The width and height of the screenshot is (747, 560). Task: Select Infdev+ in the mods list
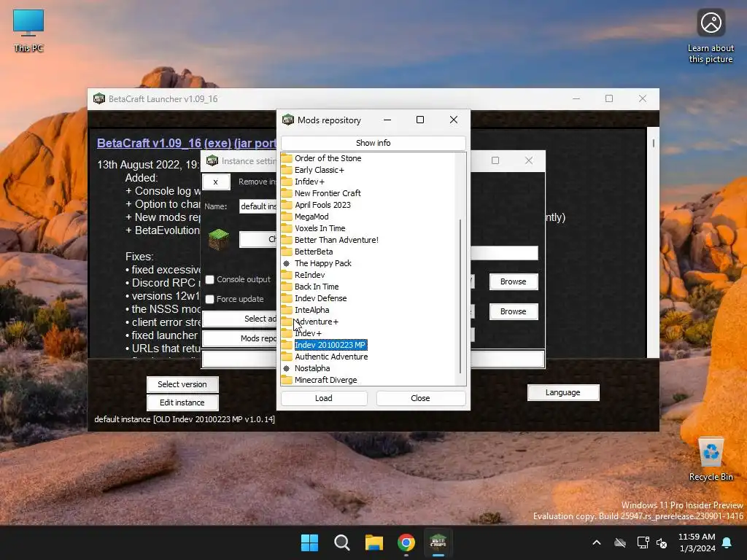pos(309,182)
